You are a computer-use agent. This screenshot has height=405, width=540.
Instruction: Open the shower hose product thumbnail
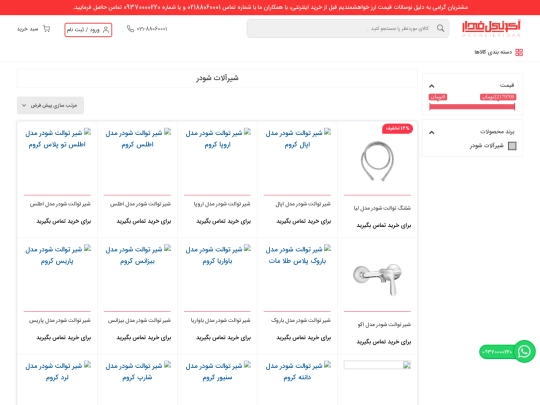[377, 160]
